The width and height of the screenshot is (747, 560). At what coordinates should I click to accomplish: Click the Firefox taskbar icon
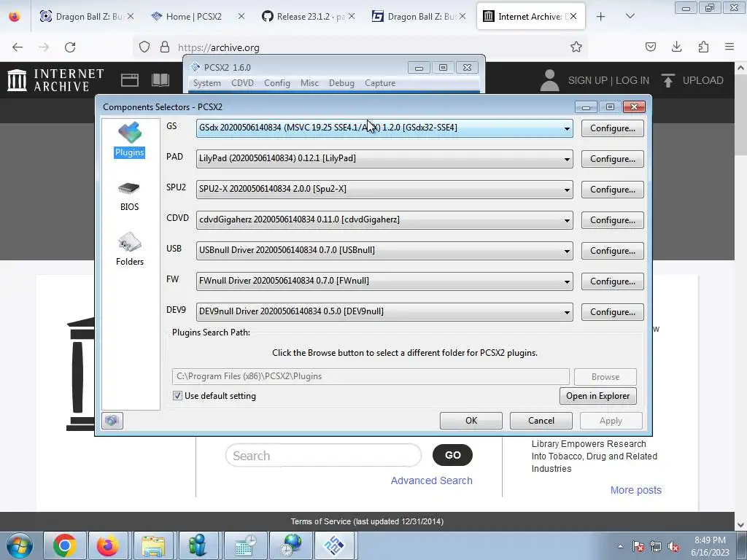click(108, 545)
